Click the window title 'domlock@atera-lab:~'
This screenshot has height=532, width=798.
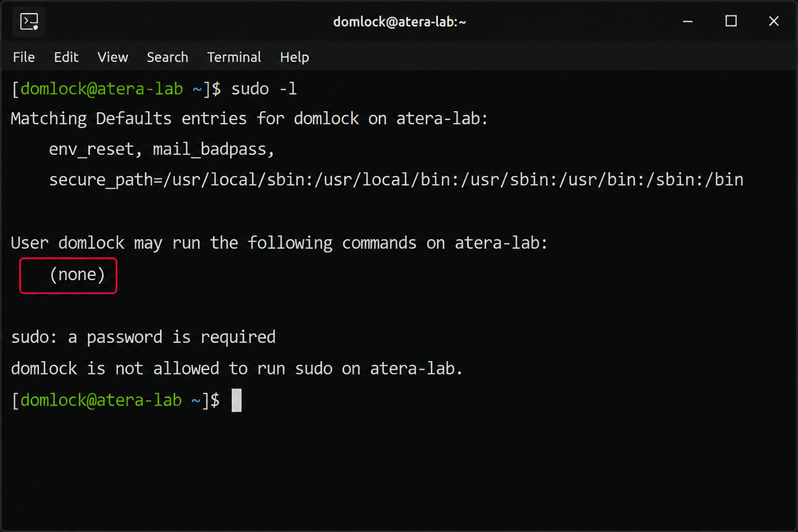pyautogui.click(x=400, y=22)
